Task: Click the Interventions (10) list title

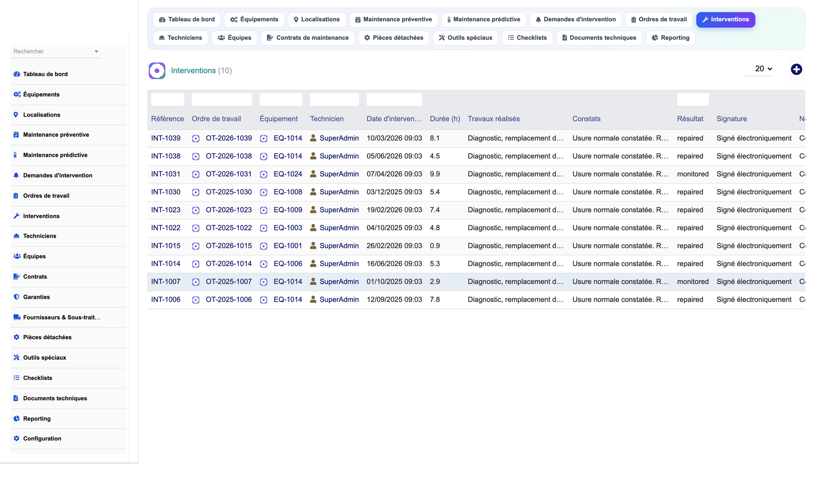Action: point(201,71)
